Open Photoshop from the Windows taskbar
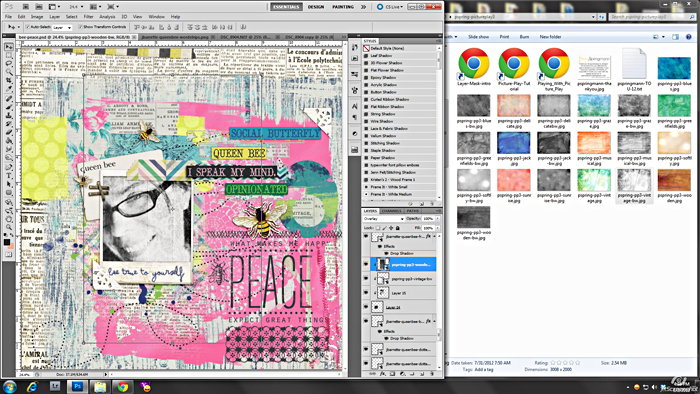The width and height of the screenshot is (700, 394). [x=77, y=386]
